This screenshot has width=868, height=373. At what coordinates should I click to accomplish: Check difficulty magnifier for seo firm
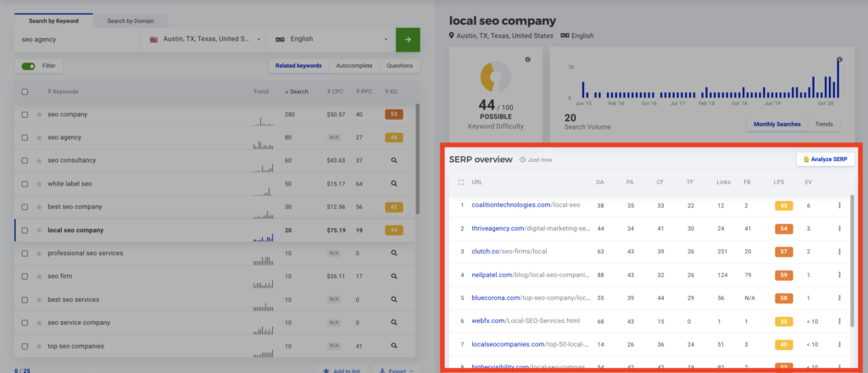pos(393,276)
